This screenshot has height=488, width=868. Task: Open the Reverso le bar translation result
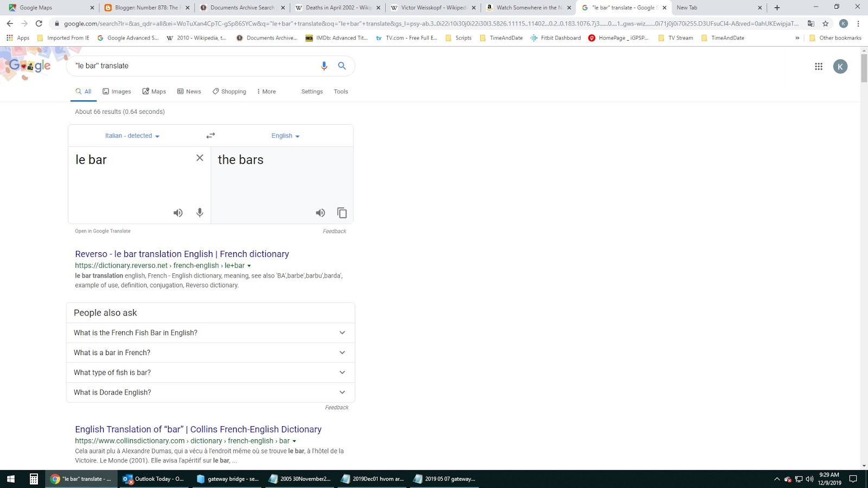pyautogui.click(x=182, y=254)
